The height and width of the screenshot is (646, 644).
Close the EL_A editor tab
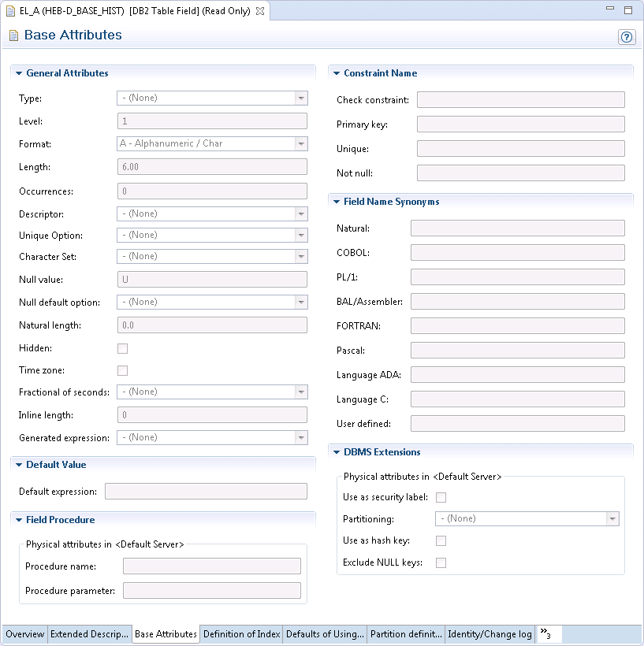coord(260,11)
